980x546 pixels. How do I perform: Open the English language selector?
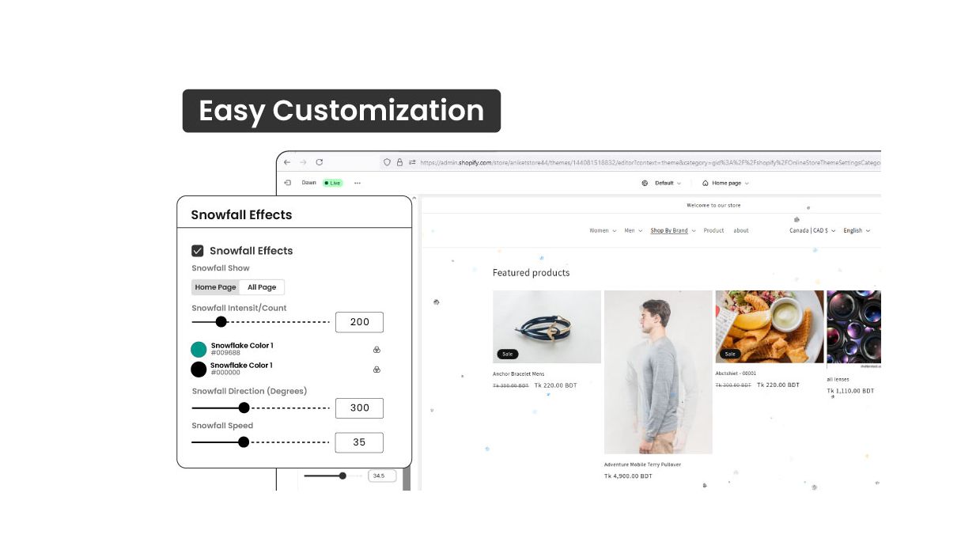coord(857,231)
